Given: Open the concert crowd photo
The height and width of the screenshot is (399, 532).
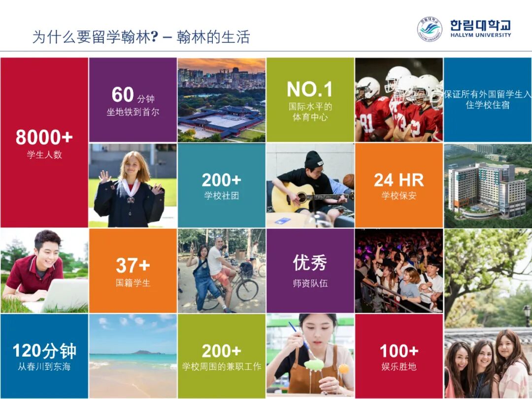Looking at the screenshot, I should coord(399,271).
